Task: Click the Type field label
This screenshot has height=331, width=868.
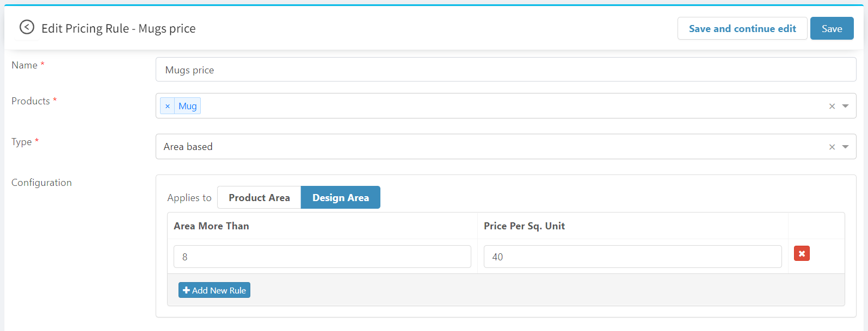Action: click(22, 142)
